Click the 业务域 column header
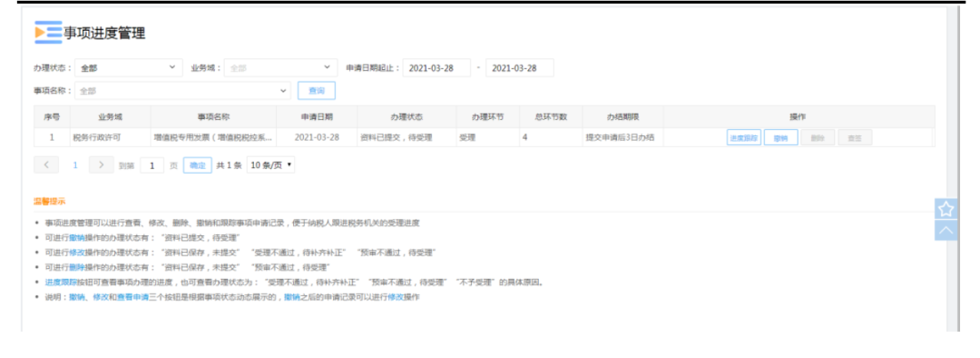 (x=111, y=117)
